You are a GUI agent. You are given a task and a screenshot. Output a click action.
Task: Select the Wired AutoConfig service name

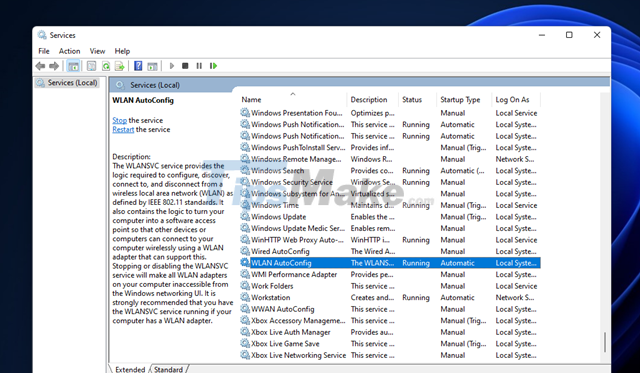(280, 251)
